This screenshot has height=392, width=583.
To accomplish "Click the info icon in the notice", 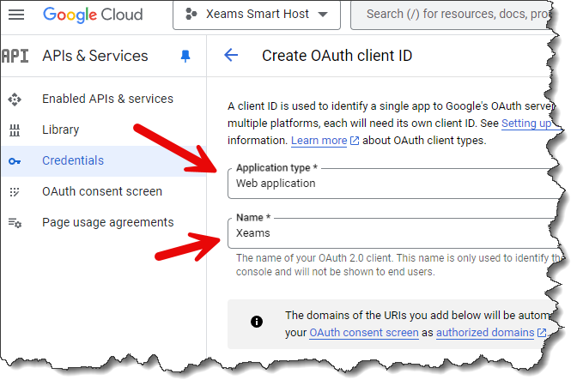I will click(x=257, y=322).
